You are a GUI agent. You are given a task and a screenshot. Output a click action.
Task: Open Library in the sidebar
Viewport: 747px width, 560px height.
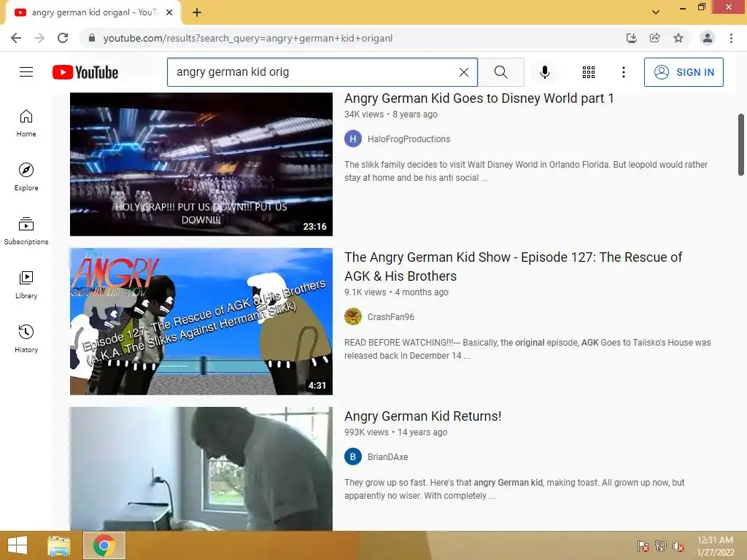(x=26, y=285)
